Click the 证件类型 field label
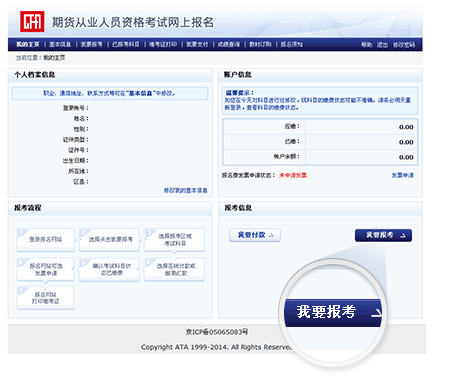The width and height of the screenshot is (473, 378). coord(76,139)
